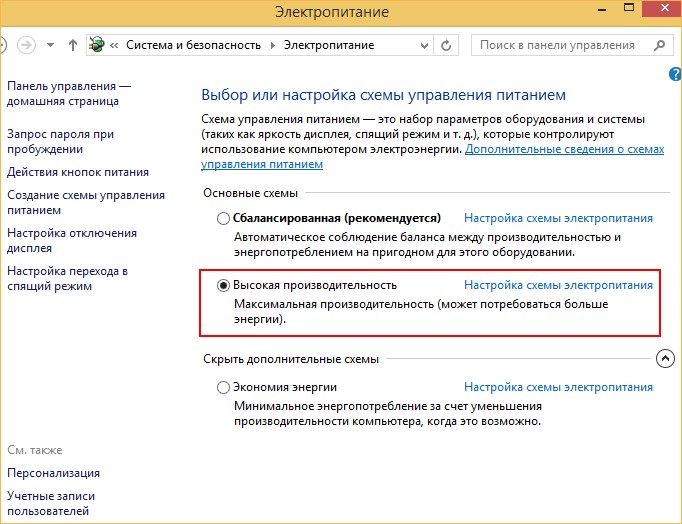Screen dimensions: 682x524
Task: Collapse additional plans with the round chevron button
Action: (x=664, y=359)
